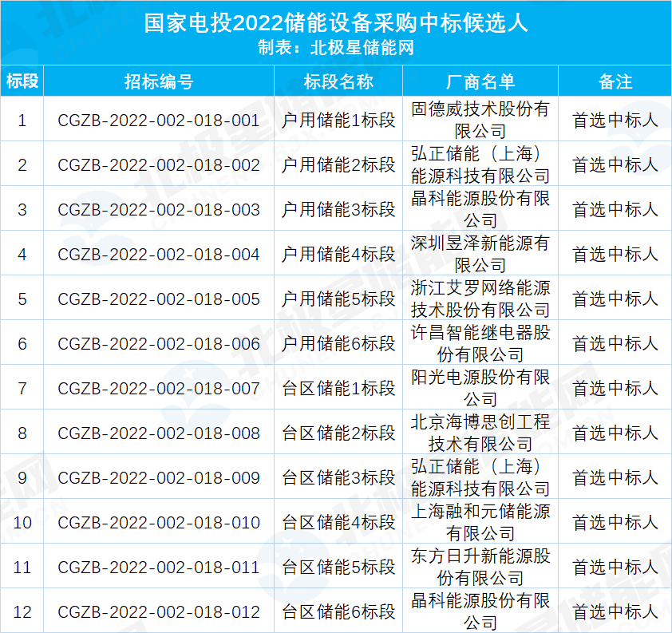Click the 厂商名单 column header
Image resolution: width=672 pixels, height=633 pixels.
480,81
